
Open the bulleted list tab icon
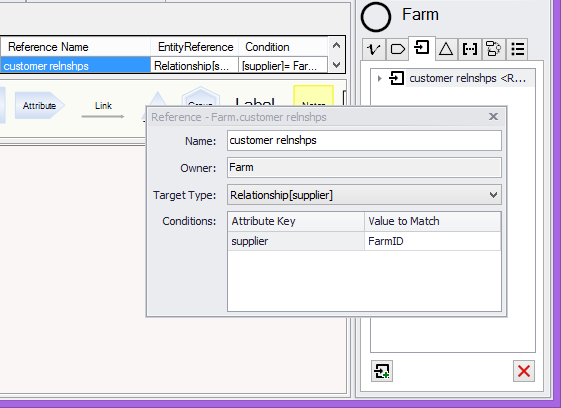pyautogui.click(x=518, y=49)
